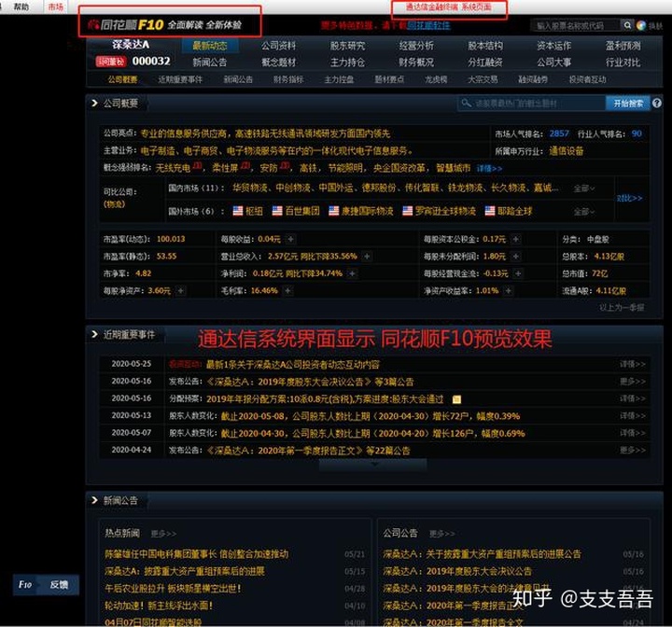Image resolution: width=672 pixels, height=627 pixels.
Task: Click plus icon next to 营业总收入 2.57亿元
Action: 367,257
